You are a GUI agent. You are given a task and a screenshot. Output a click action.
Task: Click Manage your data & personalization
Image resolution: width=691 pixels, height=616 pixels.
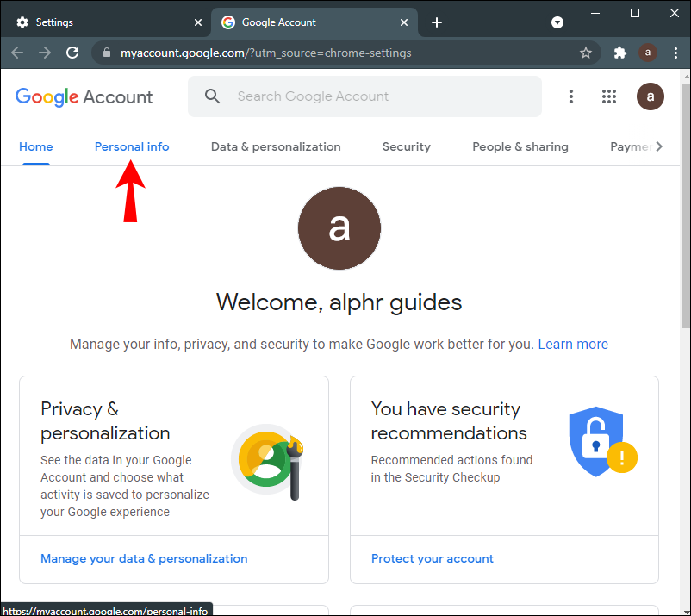point(144,558)
